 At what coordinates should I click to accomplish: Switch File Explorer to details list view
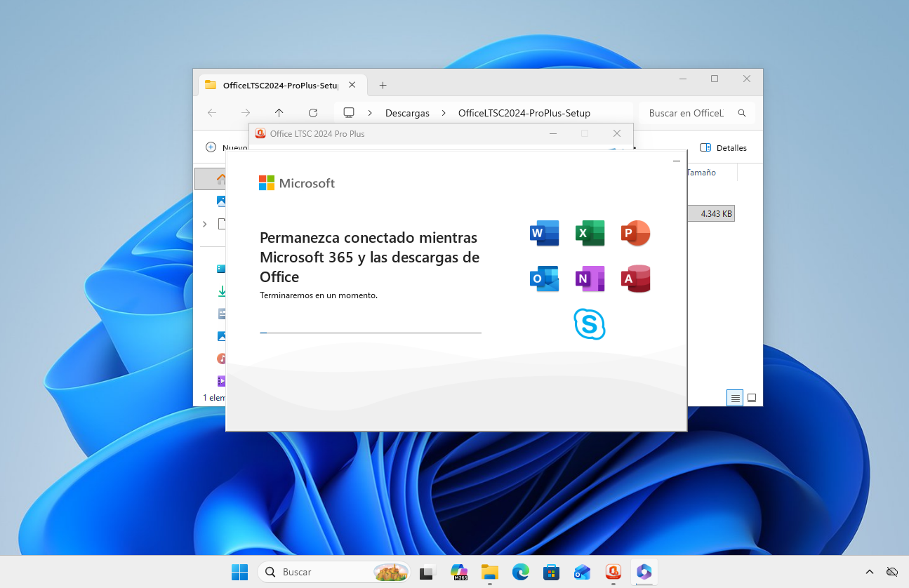pos(735,398)
